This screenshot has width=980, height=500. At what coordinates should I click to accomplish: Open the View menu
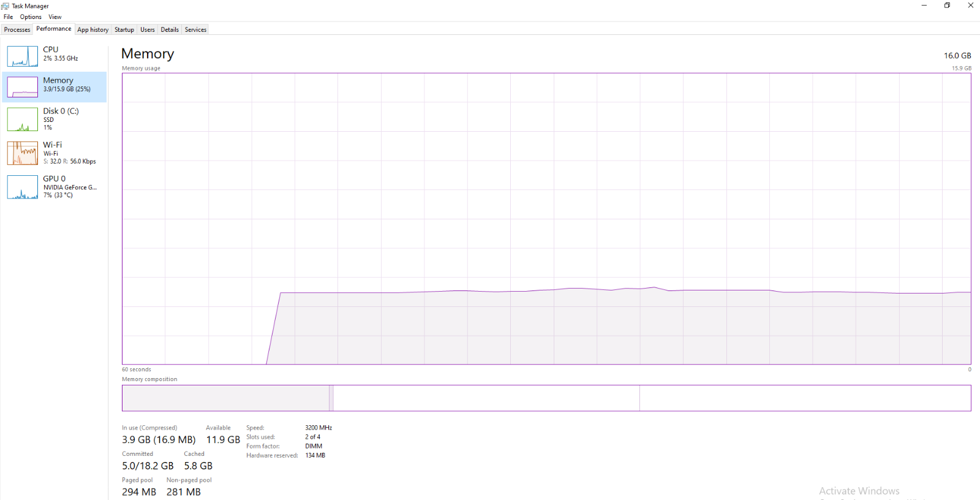pyautogui.click(x=55, y=17)
